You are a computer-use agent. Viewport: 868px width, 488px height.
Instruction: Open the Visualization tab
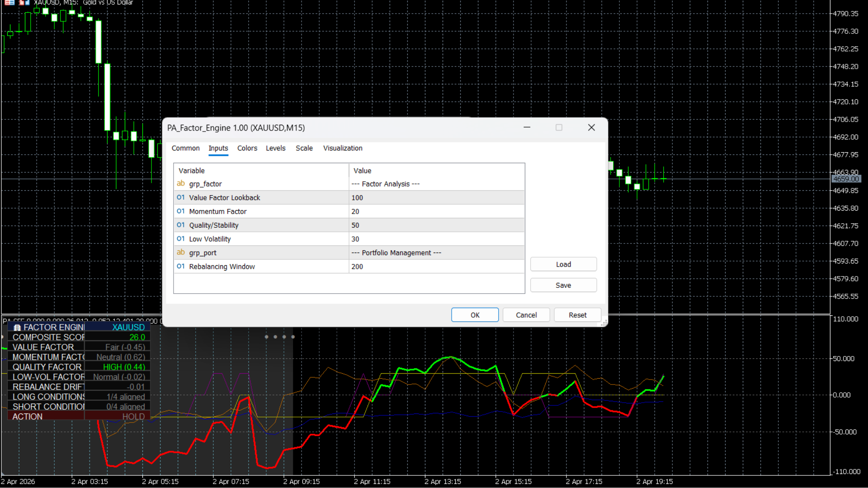(342, 148)
